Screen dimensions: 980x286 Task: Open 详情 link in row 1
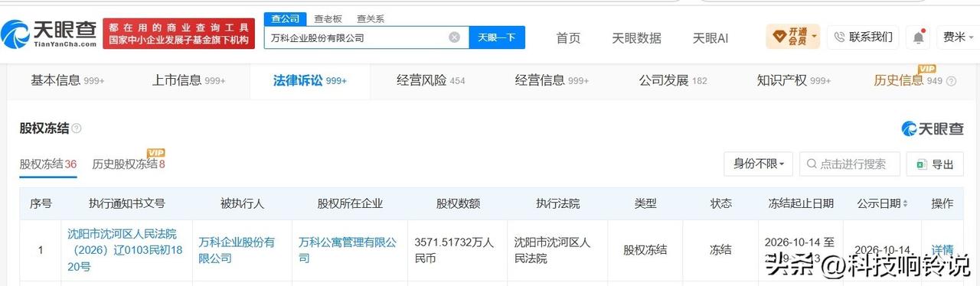(942, 250)
